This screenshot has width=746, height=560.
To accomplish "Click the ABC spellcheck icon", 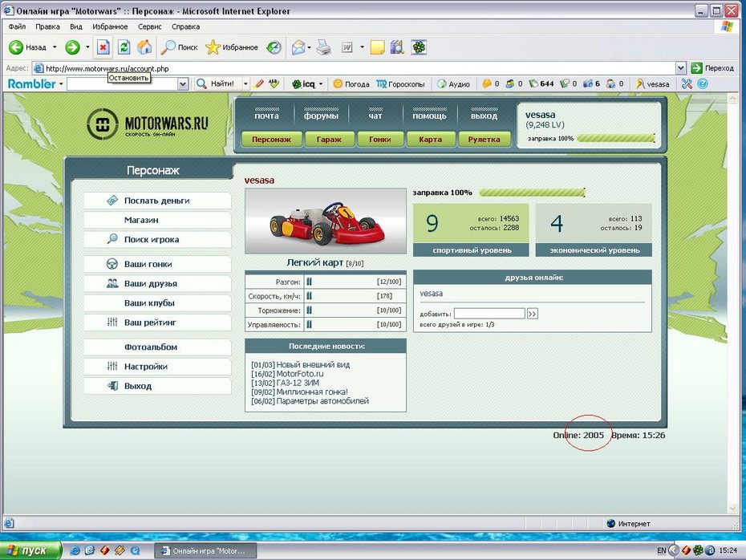I will click(274, 83).
